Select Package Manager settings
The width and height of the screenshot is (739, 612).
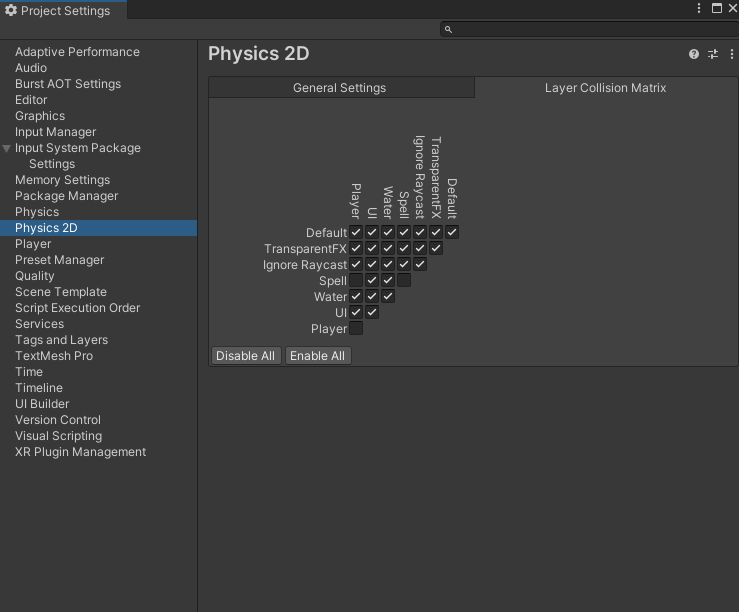coord(99,196)
